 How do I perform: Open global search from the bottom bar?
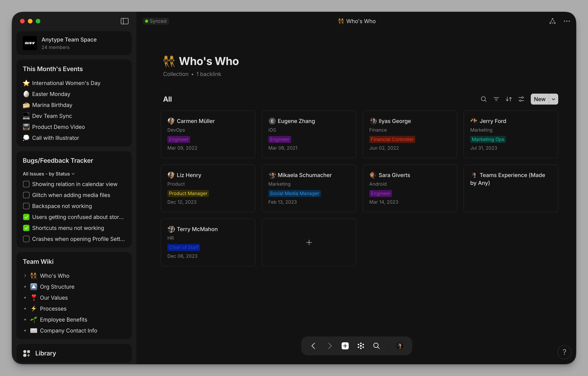click(x=376, y=346)
